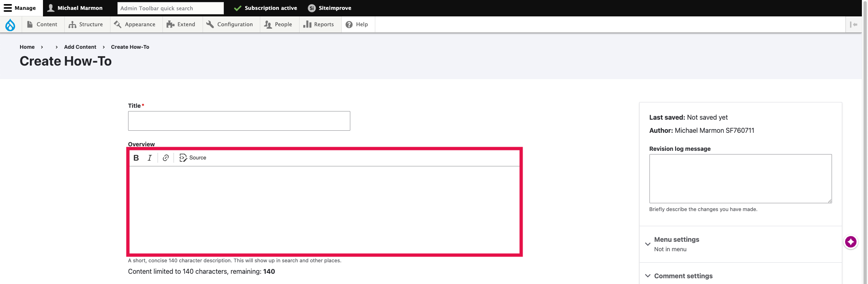Open the Siteimprove toolbar item
This screenshot has height=284, width=868.
329,8
